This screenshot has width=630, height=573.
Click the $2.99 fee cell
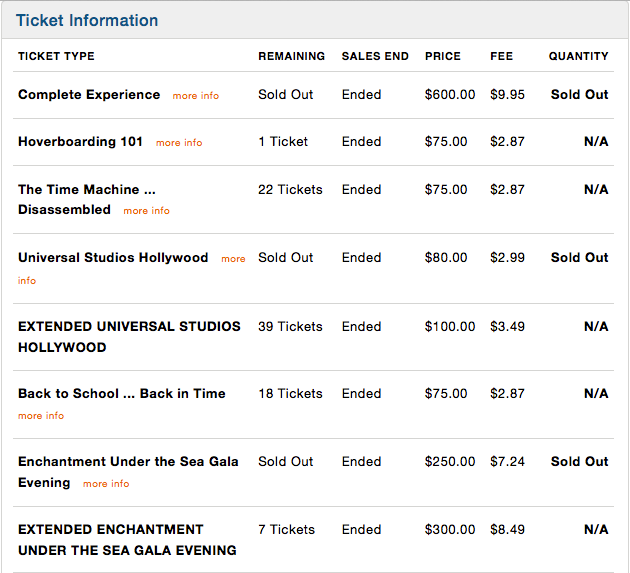coord(507,257)
